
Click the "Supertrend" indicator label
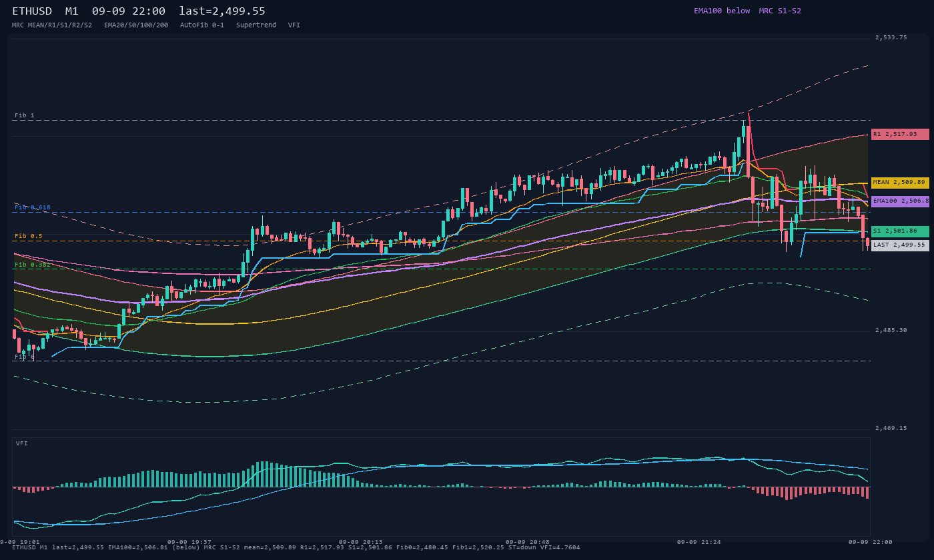coord(256,25)
